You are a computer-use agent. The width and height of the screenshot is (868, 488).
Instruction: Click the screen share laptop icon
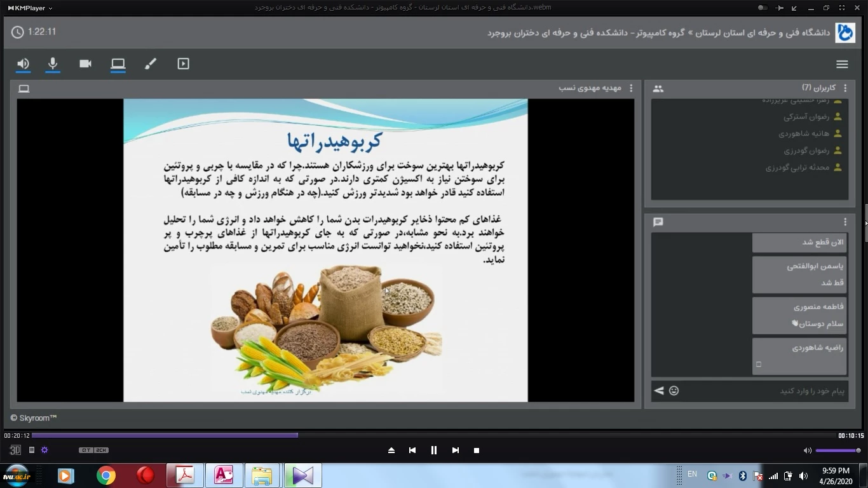[x=118, y=64]
